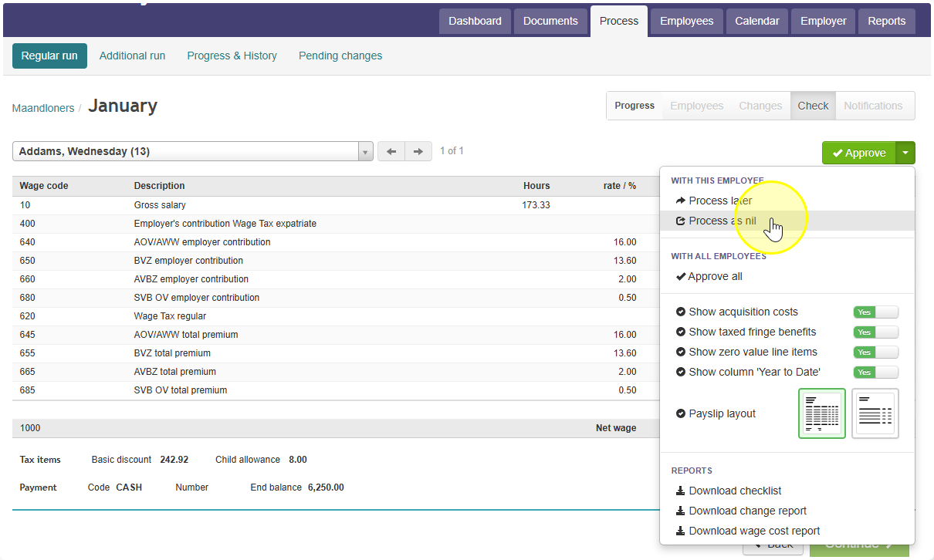Click the Process later share icon
The width and height of the screenshot is (934, 560).
[x=680, y=201]
